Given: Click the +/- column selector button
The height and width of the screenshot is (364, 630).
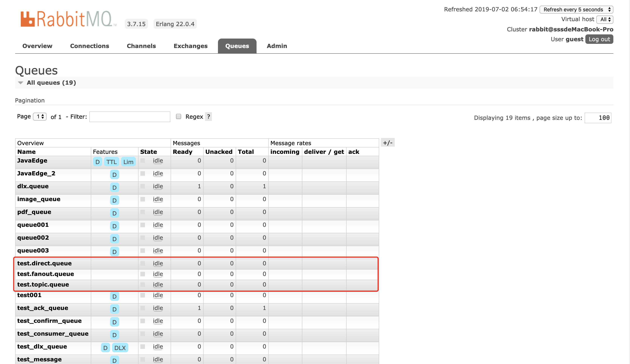Looking at the screenshot, I should [x=387, y=143].
